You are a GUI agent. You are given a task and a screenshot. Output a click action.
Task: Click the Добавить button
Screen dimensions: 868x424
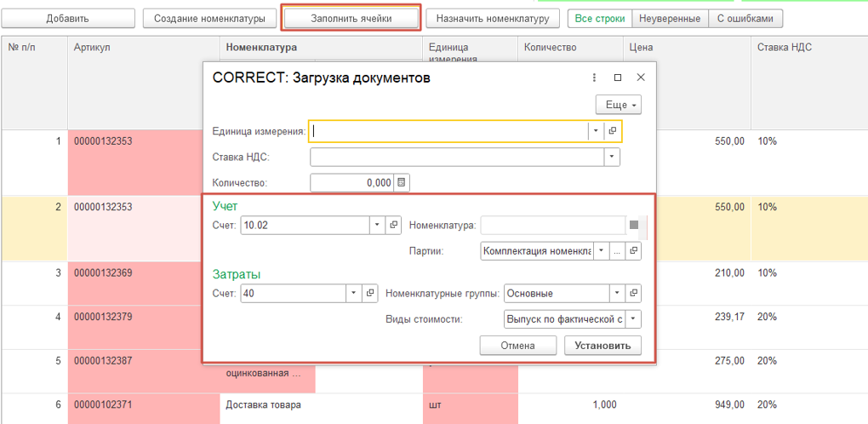tap(67, 18)
